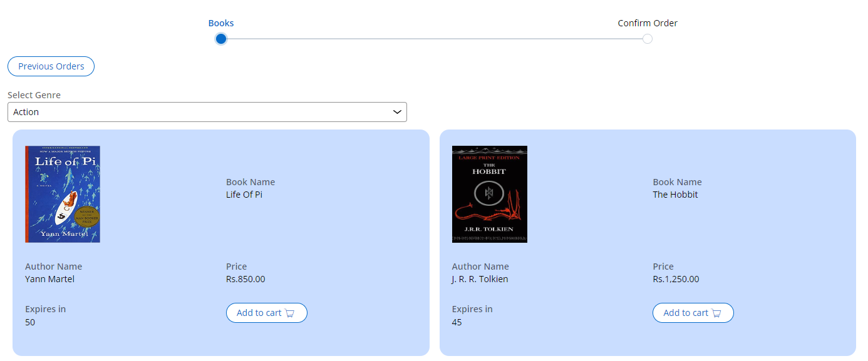
Task: Click the author name Yann Martel
Action: (49, 279)
